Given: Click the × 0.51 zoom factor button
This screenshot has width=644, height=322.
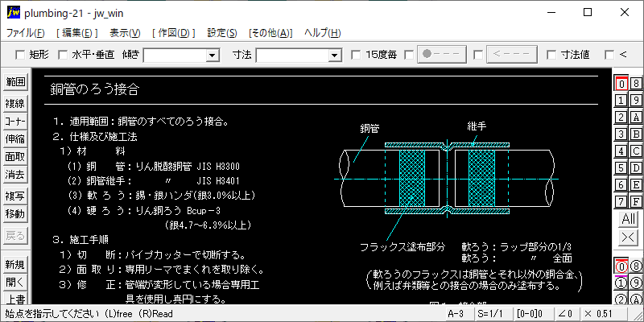Looking at the screenshot, I should (x=603, y=314).
